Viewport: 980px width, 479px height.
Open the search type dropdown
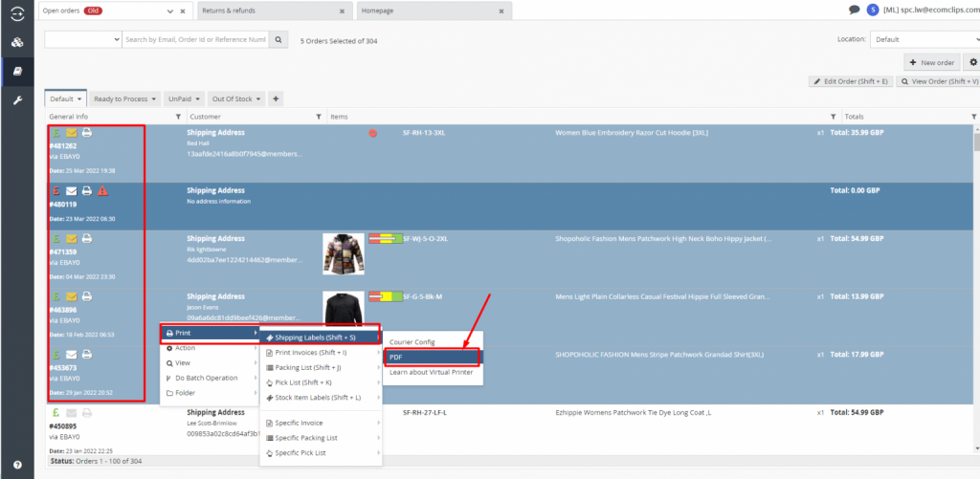82,39
